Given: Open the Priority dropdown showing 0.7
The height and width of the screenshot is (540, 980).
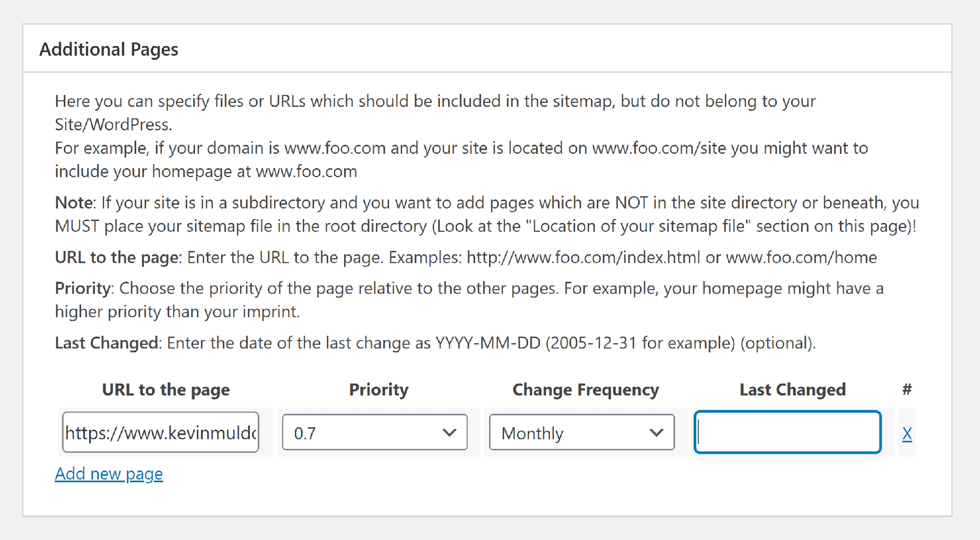Looking at the screenshot, I should (375, 432).
